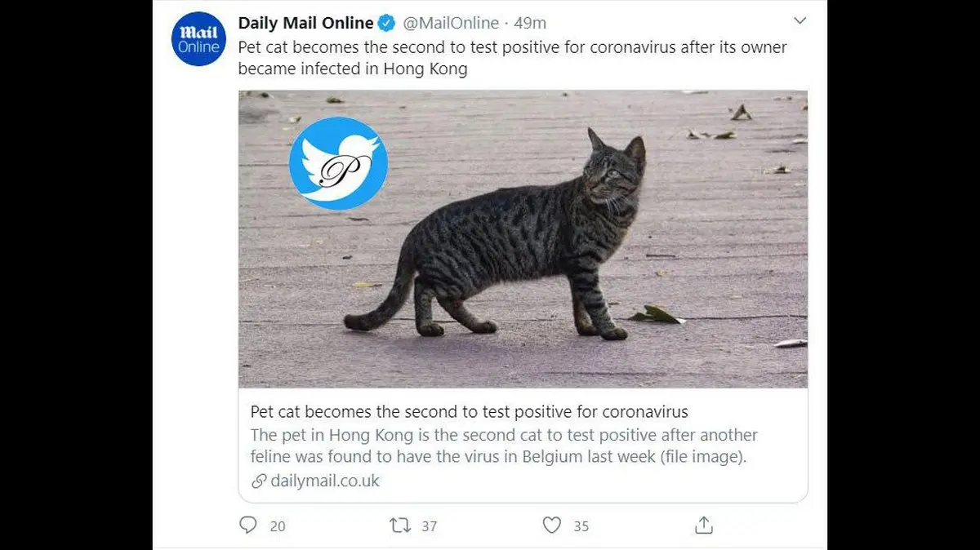Click the retweet count 37
Image resolution: width=980 pixels, height=550 pixels.
tap(430, 526)
